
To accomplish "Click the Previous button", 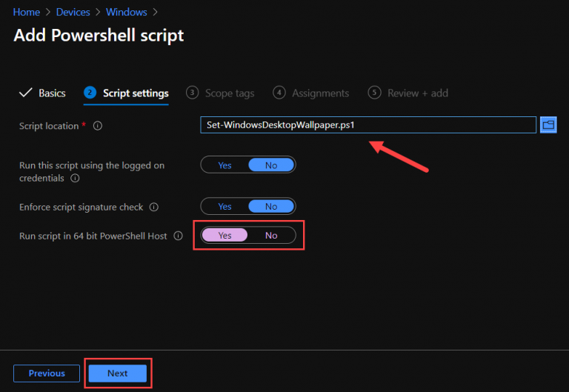I will 47,373.
